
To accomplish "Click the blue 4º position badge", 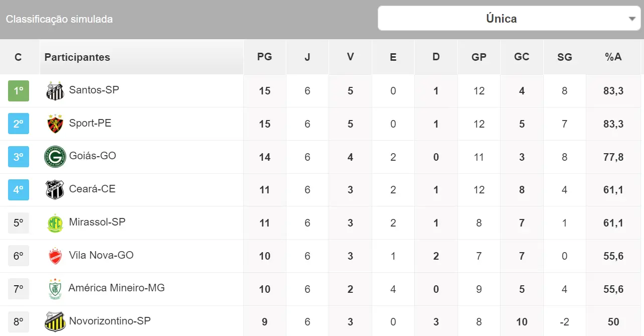I will tap(19, 190).
